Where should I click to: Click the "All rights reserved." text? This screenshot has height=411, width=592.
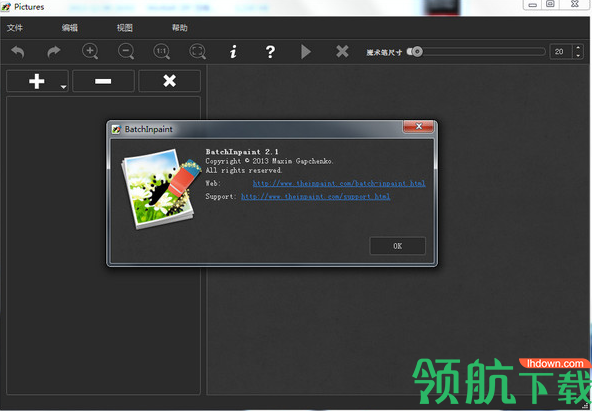[x=244, y=170]
